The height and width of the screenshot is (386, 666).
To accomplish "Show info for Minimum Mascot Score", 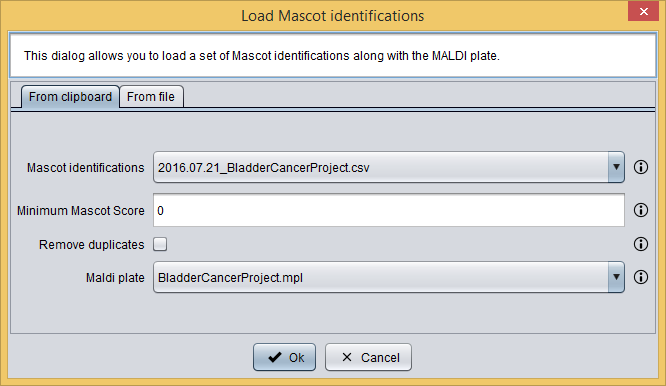I will tap(641, 210).
